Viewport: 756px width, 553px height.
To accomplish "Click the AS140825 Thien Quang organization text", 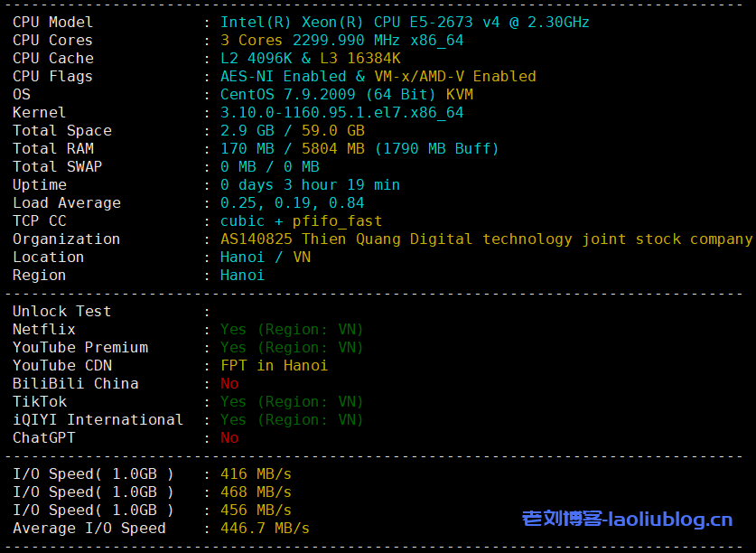I will (x=486, y=239).
